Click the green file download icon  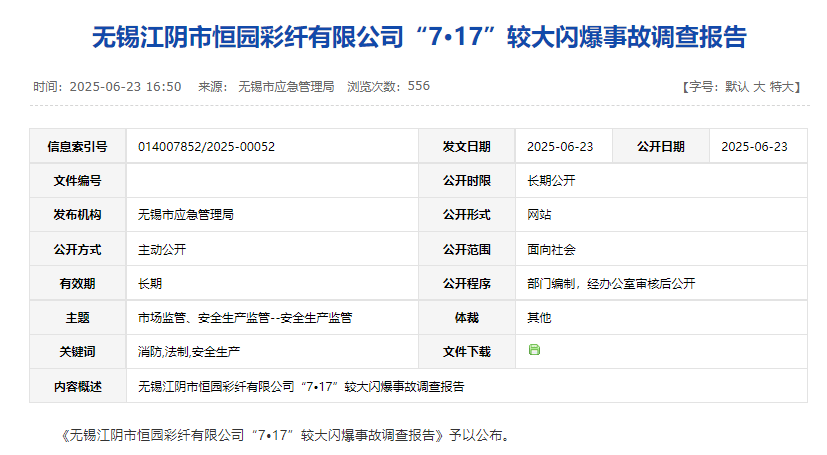click(534, 350)
